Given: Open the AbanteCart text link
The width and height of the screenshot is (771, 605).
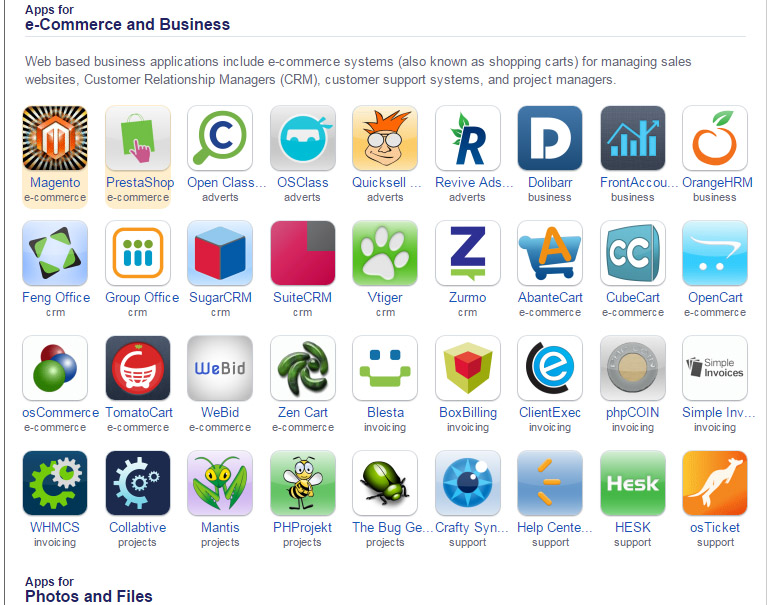Looking at the screenshot, I should [x=550, y=298].
